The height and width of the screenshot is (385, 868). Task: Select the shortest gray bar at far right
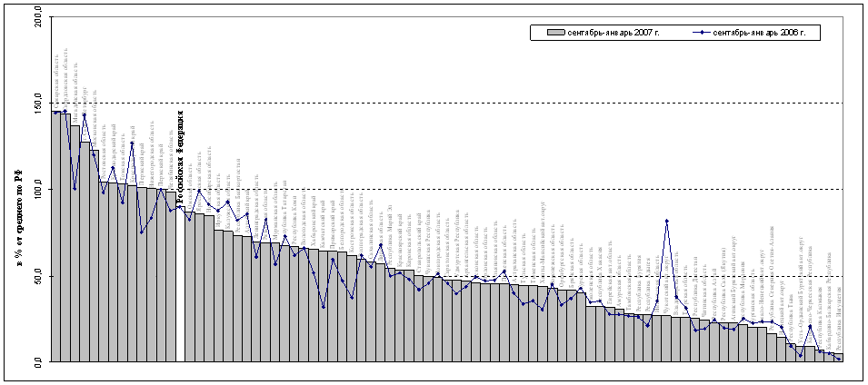coord(838,358)
